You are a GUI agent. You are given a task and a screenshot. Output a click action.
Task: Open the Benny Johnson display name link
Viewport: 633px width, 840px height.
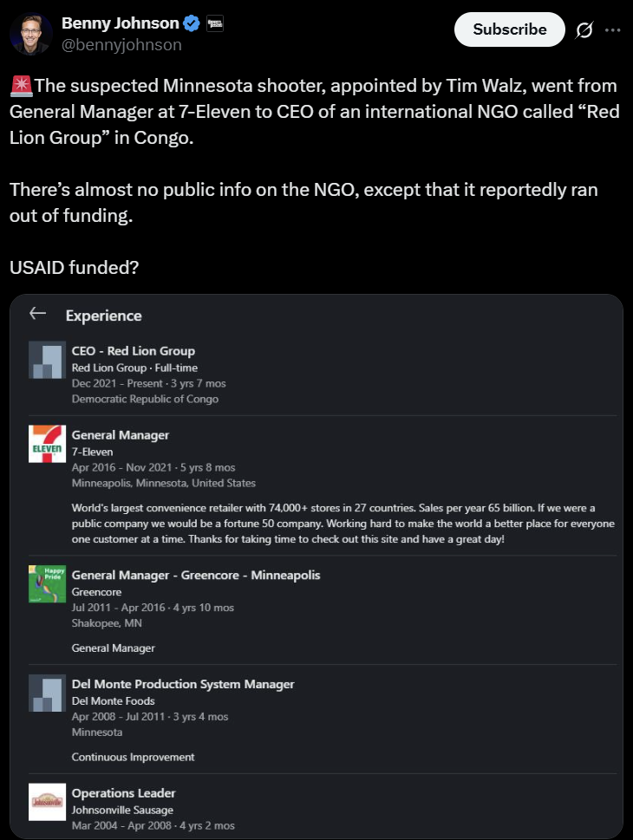[x=120, y=23]
